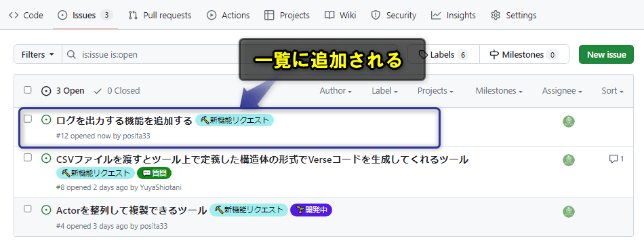This screenshot has height=247, width=644.
Task: Create a New issue
Action: 606,54
